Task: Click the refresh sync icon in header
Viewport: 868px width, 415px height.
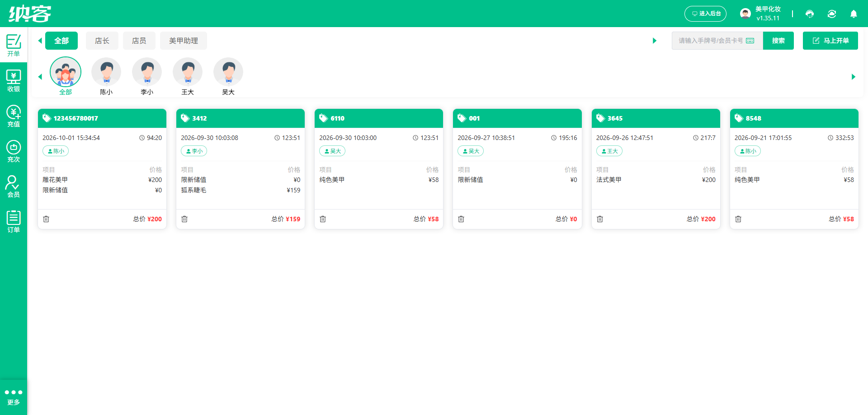Action: pyautogui.click(x=832, y=14)
